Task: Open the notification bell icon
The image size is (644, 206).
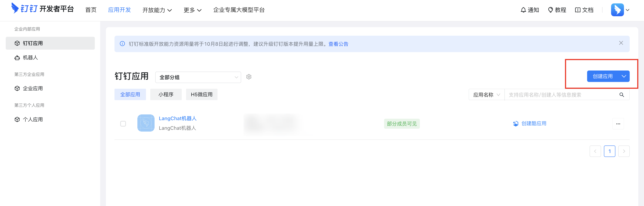Action: point(523,10)
